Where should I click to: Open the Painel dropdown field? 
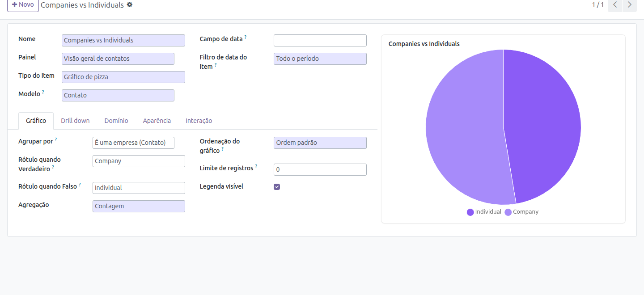118,59
